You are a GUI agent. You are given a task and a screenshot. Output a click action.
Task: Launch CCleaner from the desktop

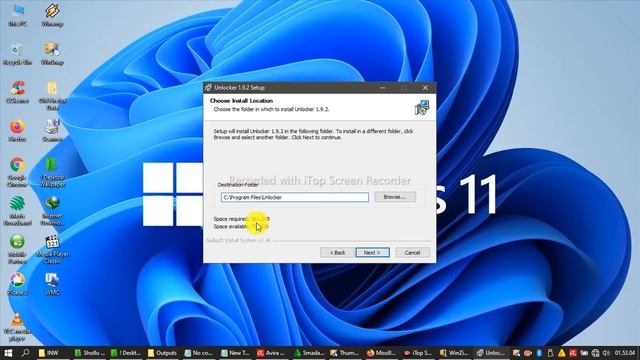tap(17, 92)
